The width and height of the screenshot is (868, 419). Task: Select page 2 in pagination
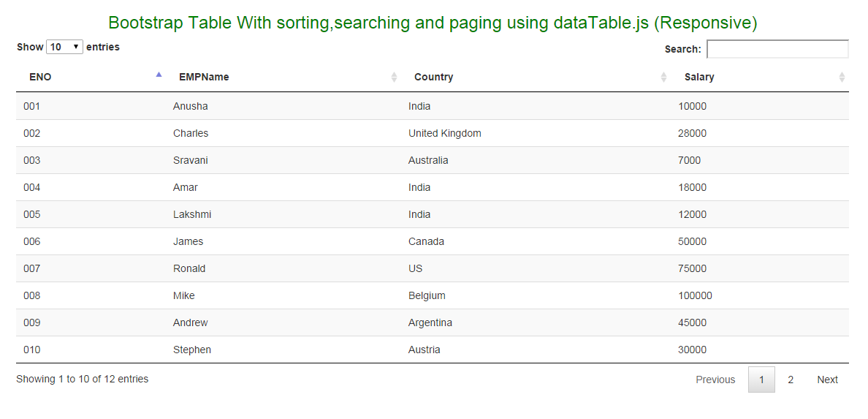791,380
